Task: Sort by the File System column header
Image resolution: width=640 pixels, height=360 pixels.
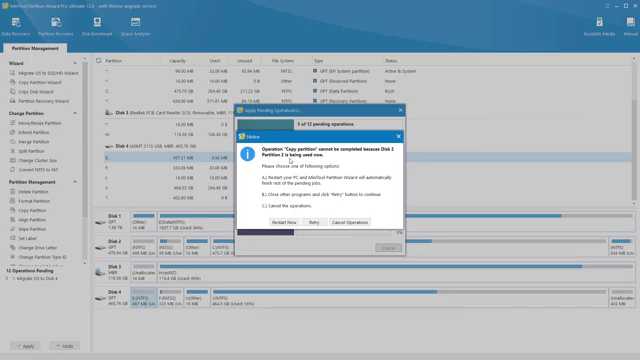Action: point(282,60)
